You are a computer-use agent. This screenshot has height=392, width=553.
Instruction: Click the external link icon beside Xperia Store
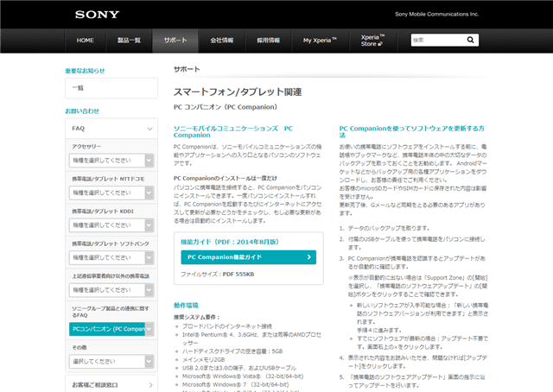[x=380, y=44]
